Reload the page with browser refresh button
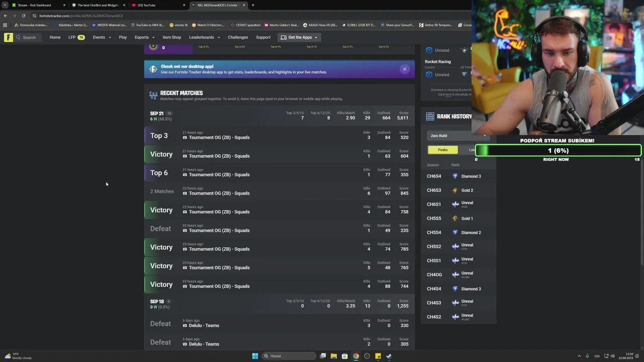Image resolution: width=644 pixels, height=362 pixels. pos(23,16)
